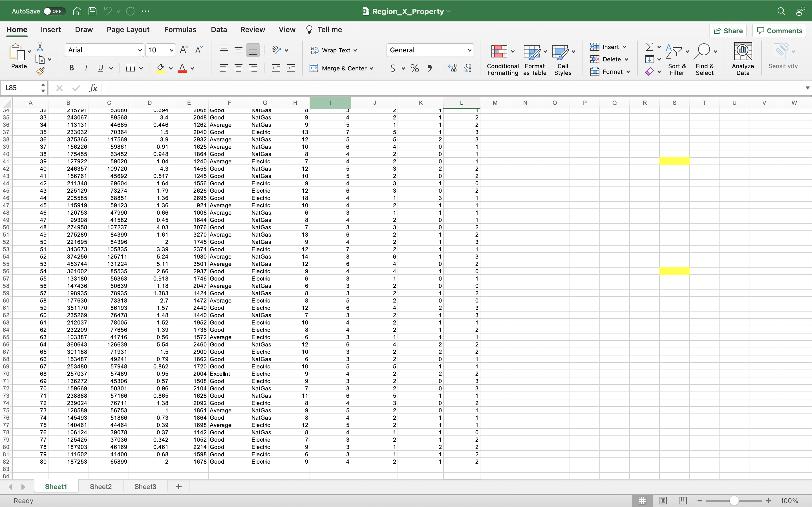Expand the General number format dropdown
Image resolution: width=812 pixels, height=507 pixels.
[469, 50]
